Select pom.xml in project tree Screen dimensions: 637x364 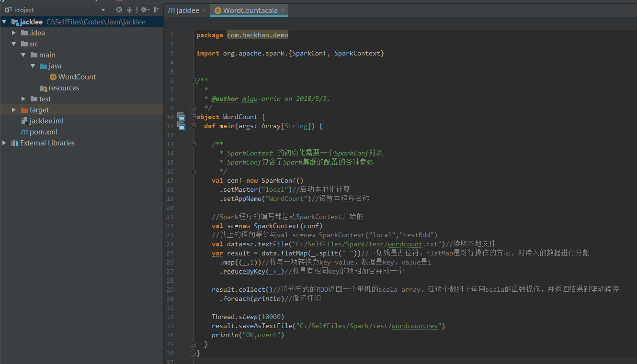(43, 132)
